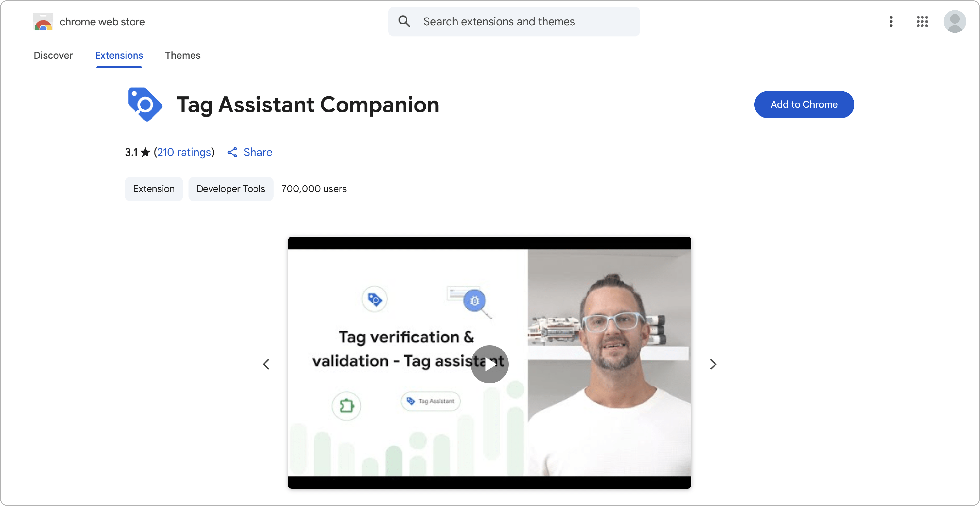The image size is (980, 506).
Task: Select the Extensions tab
Action: coord(119,55)
